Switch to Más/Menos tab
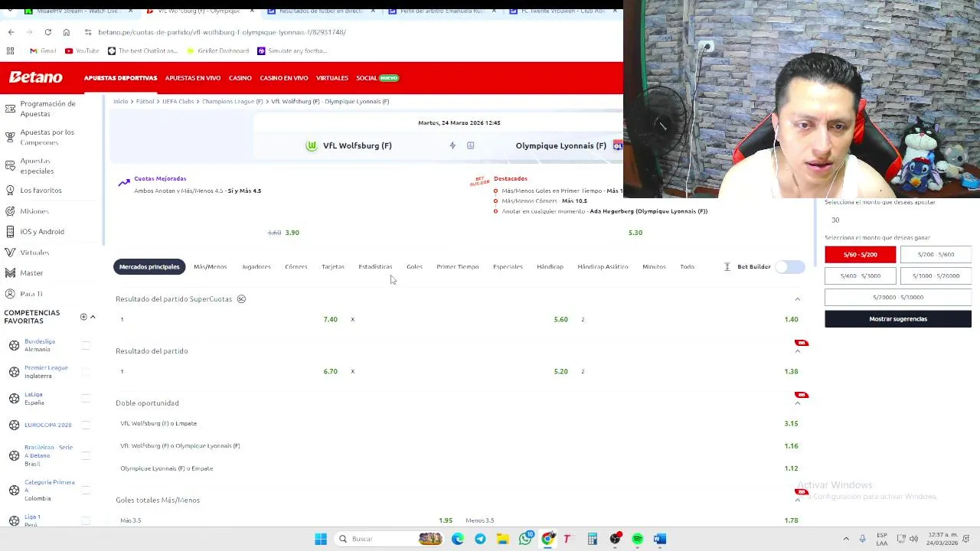The width and height of the screenshot is (980, 551). pyautogui.click(x=210, y=266)
